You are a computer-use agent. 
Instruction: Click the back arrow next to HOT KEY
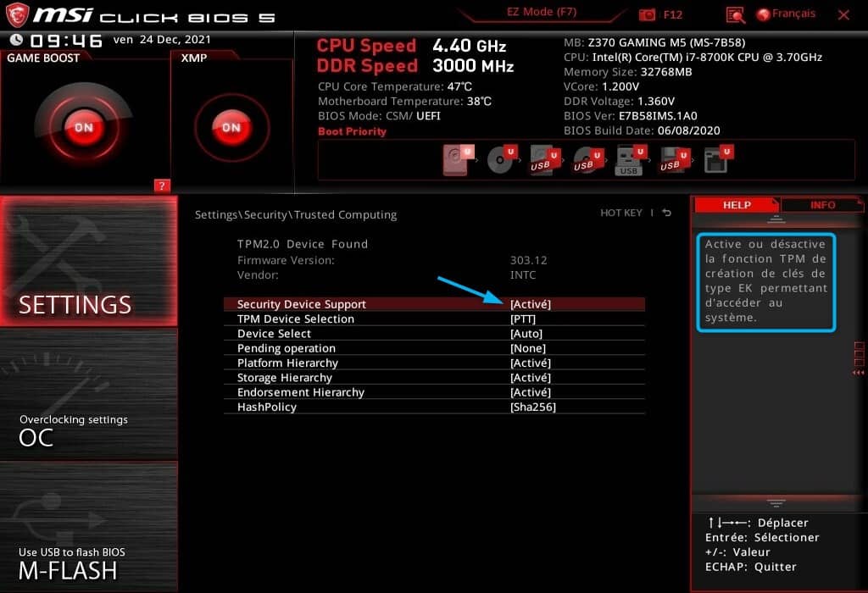[666, 213]
